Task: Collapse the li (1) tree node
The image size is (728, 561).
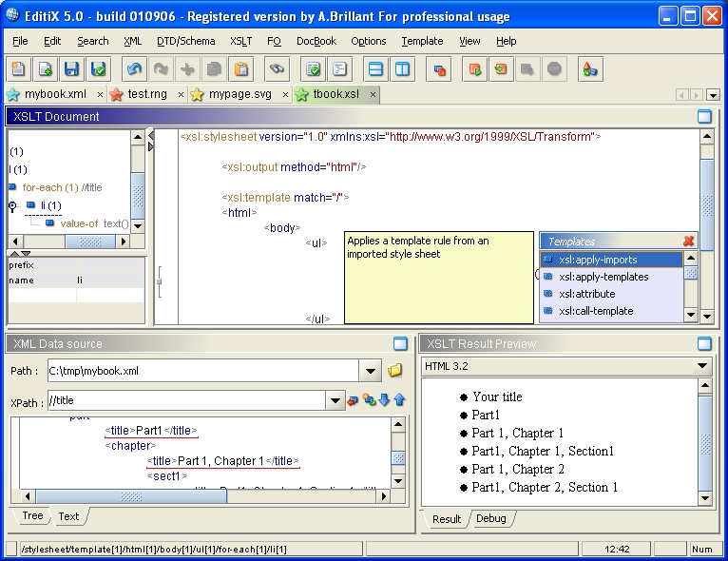Action: click(x=12, y=205)
